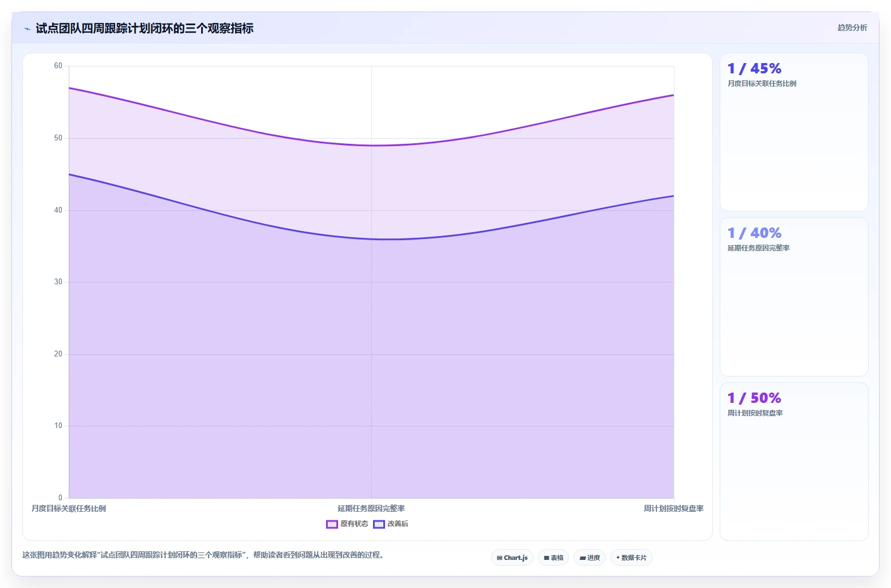Viewport: 891px width, 588px height.
Task: Open the 1 / 40% 延期任务原因完整率 card
Action: coord(794,297)
